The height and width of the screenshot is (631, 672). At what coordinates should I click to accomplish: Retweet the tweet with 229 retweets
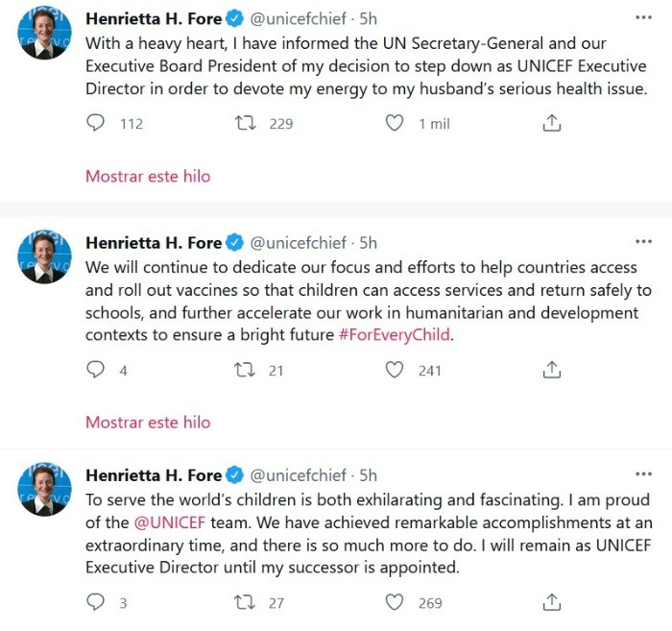246,123
